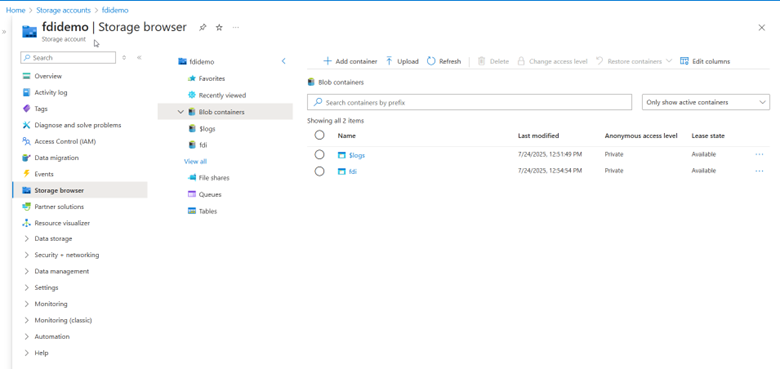
Task: Expand the Monitoring section
Action: coord(26,304)
